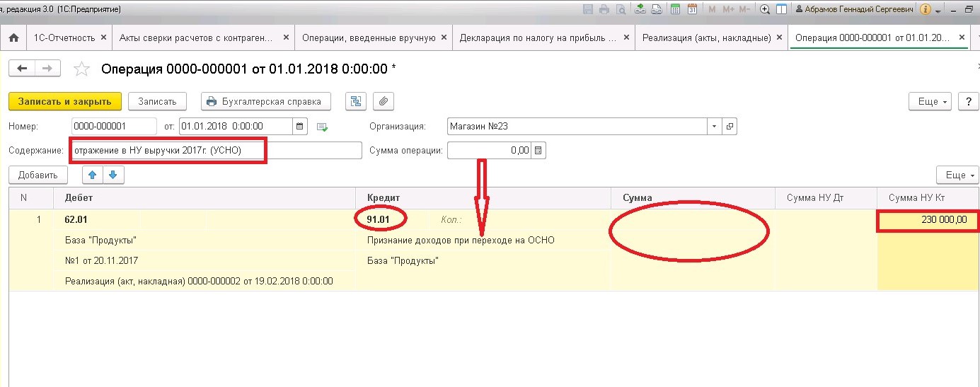Click the get-link icon with green arrow

pos(640,10)
